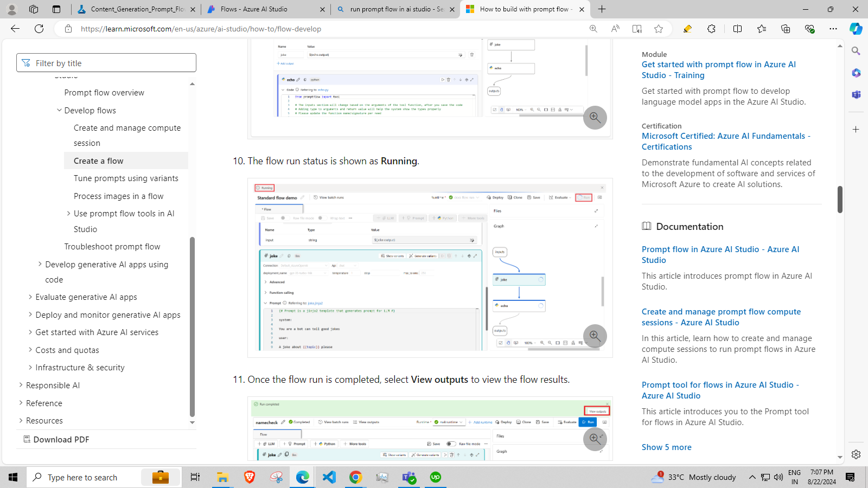This screenshot has height=488, width=868.
Task: Star this page with the favorites icon
Action: coord(658,29)
